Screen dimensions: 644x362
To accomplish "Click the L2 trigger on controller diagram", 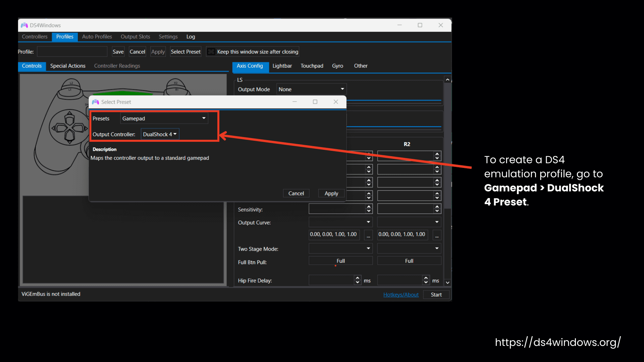I will point(71,83).
